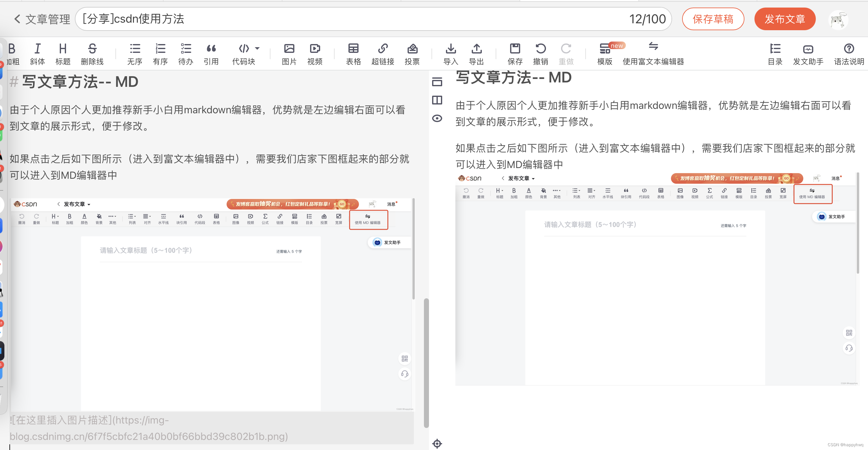The width and height of the screenshot is (868, 450).
Task: Insert a hyperlink (超链接)
Action: pyautogui.click(x=383, y=54)
